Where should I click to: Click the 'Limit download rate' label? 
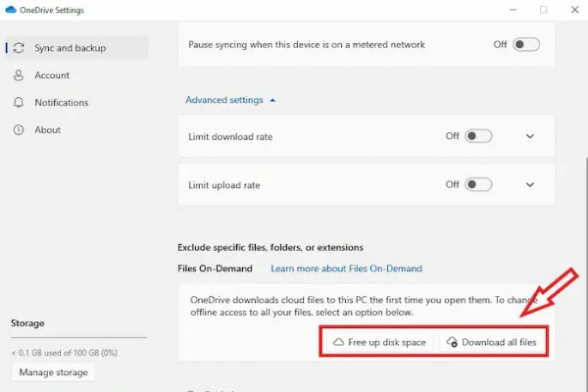(x=230, y=136)
